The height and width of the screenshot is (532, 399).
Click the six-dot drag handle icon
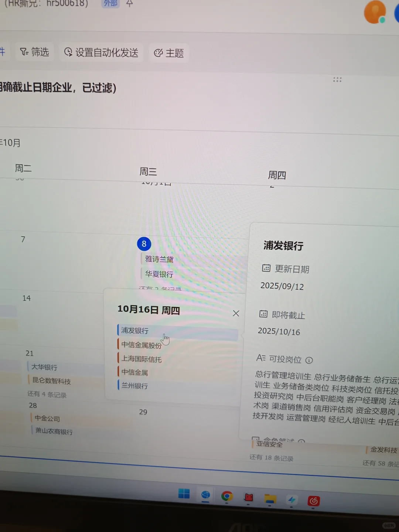pos(337,79)
